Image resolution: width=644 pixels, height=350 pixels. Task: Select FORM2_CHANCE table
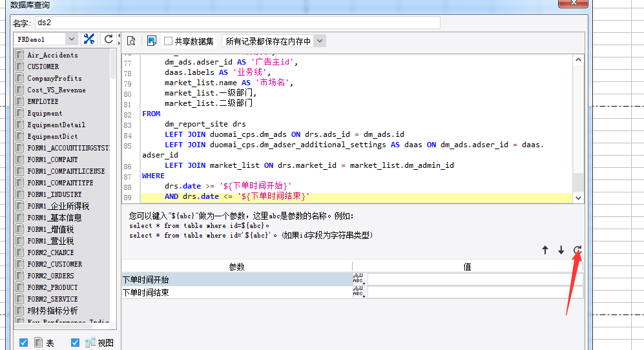click(50, 252)
